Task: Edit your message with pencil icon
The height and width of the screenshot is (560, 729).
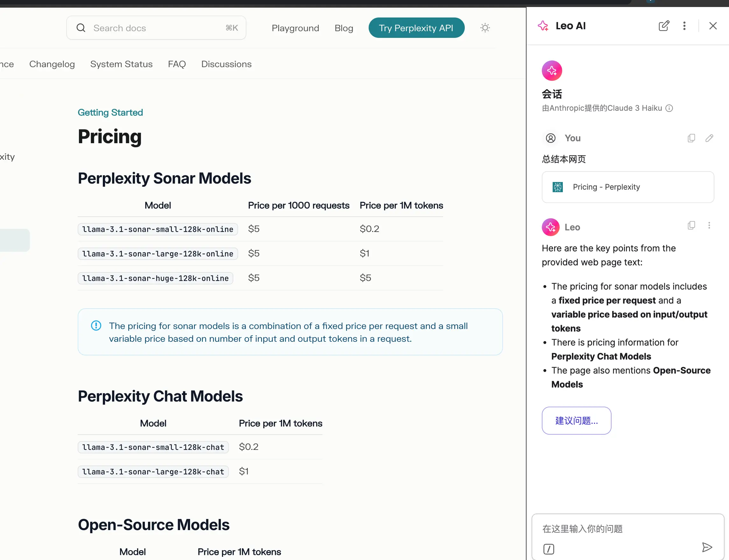Action: (x=709, y=138)
